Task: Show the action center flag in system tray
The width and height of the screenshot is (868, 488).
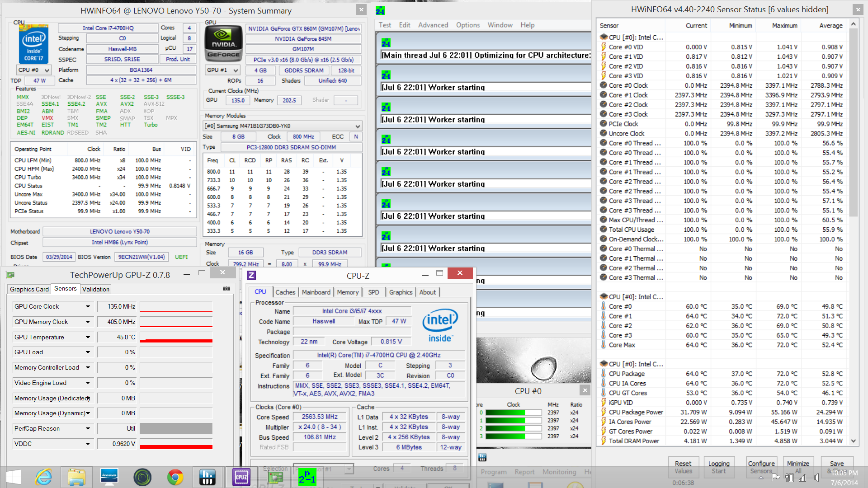Action: tap(776, 477)
